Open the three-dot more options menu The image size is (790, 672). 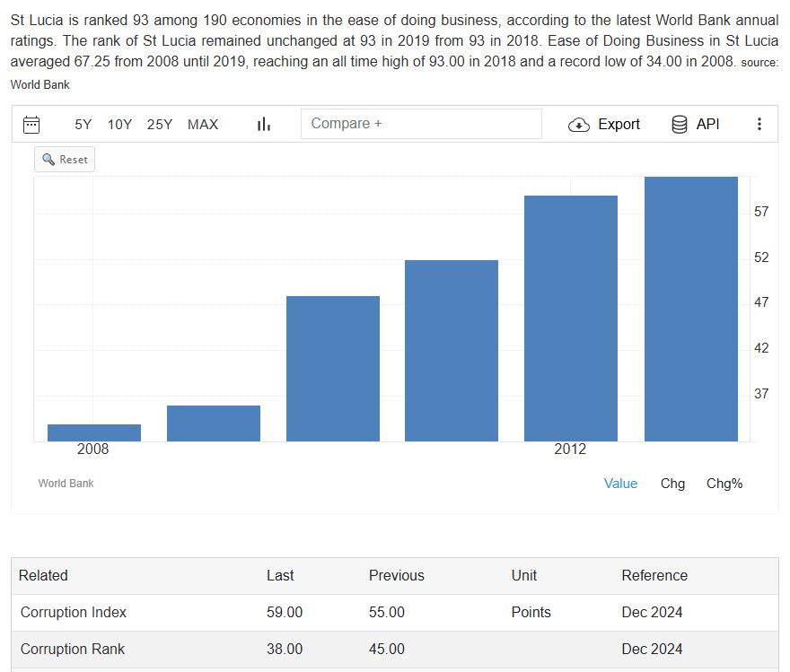(759, 124)
